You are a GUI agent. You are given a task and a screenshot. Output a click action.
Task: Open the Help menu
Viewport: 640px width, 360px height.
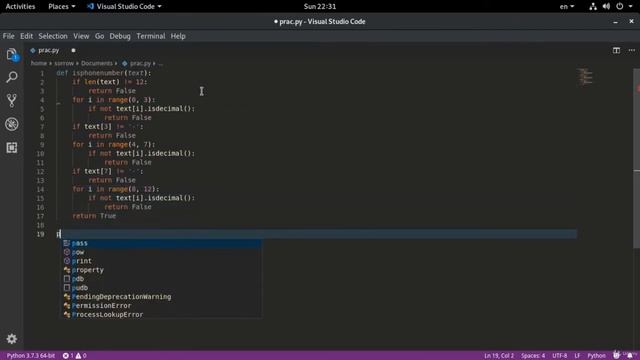pos(178,36)
